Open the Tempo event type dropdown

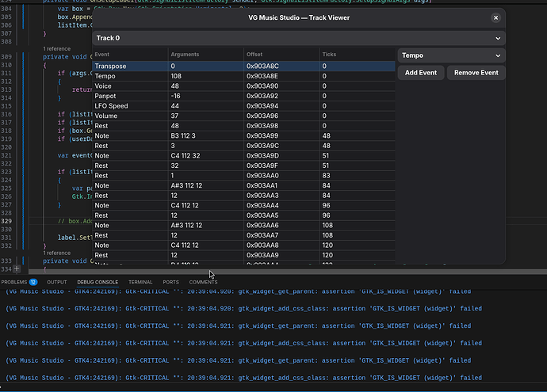coord(451,55)
